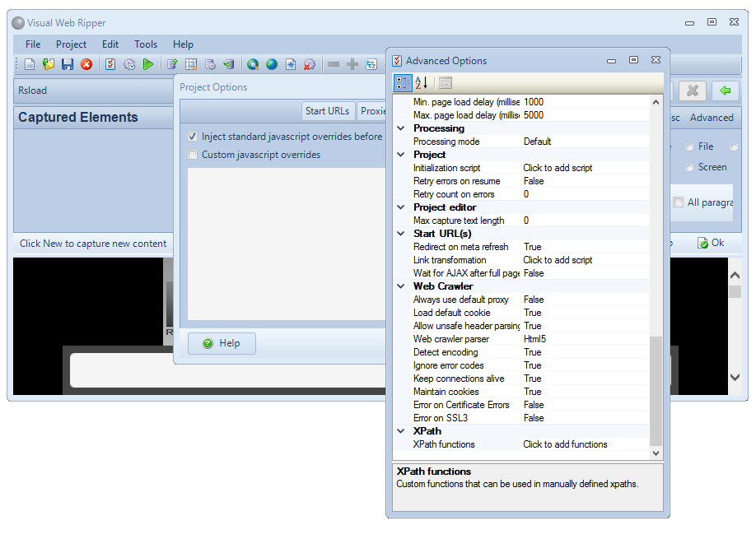This screenshot has width=756, height=539.
Task: Click the tree structure toolbar icon
Action: pos(371,64)
